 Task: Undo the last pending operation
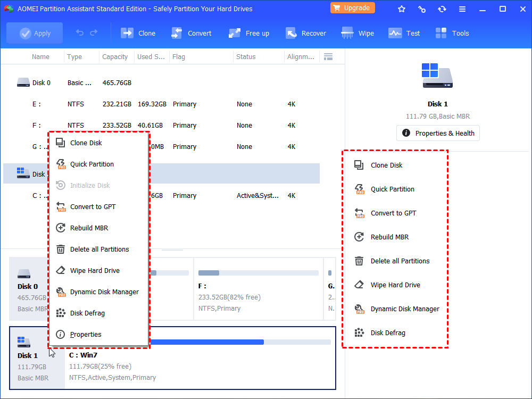click(x=80, y=33)
